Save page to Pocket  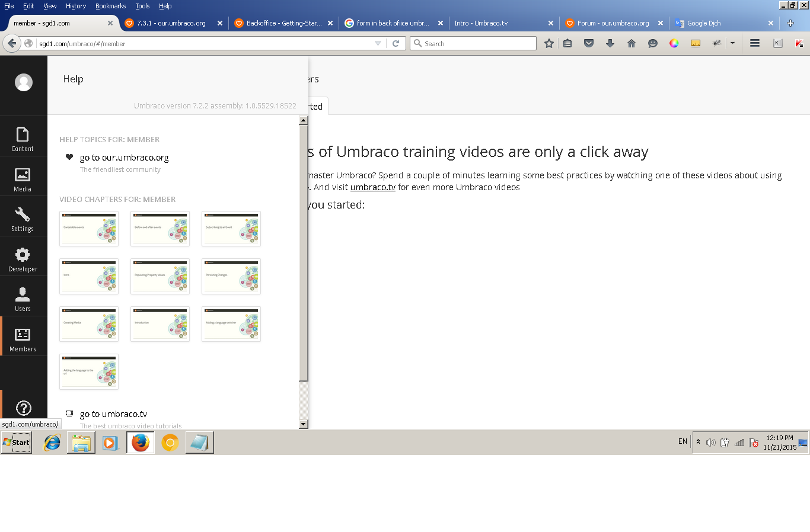click(589, 43)
